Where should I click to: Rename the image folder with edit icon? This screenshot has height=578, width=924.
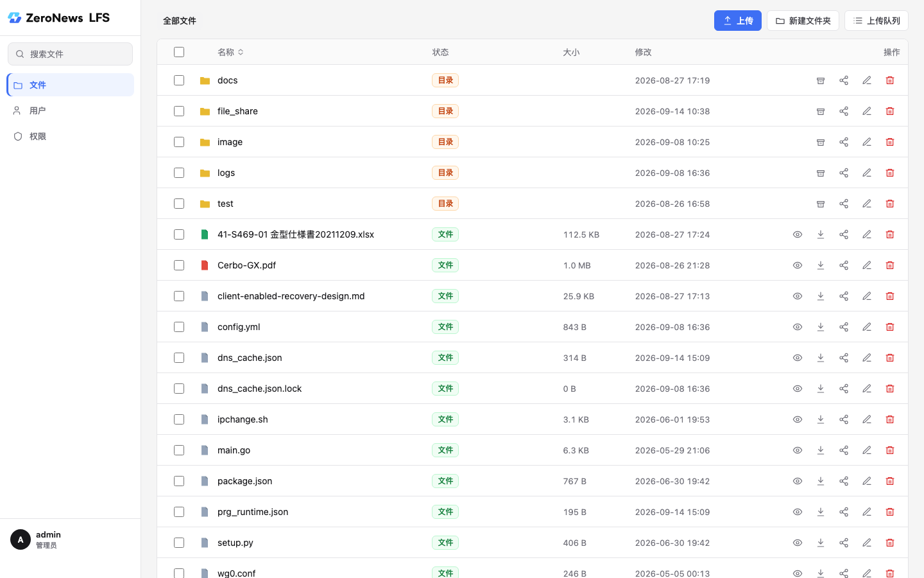[867, 142]
